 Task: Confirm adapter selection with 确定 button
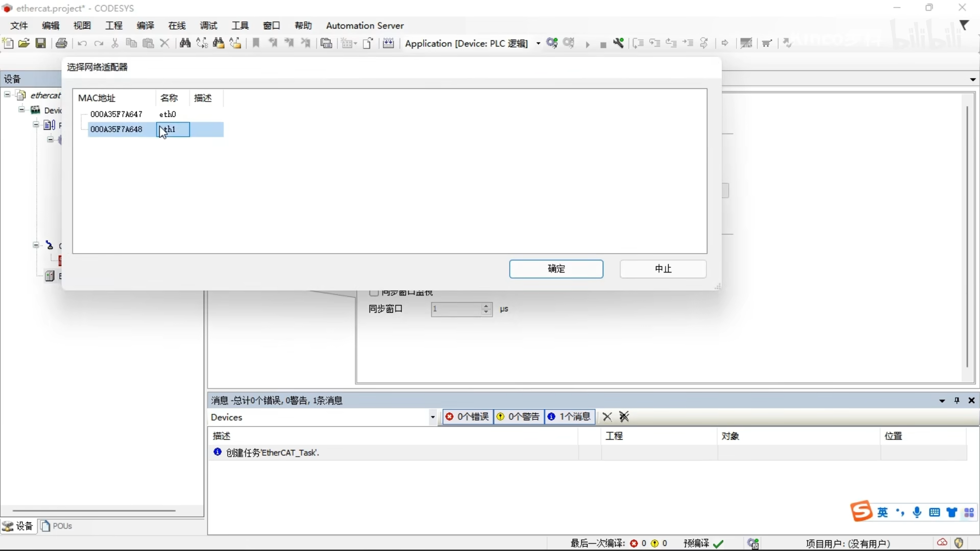click(x=556, y=269)
